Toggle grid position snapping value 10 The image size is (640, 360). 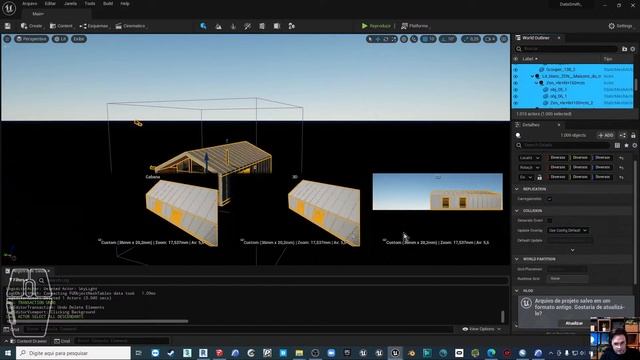point(429,39)
